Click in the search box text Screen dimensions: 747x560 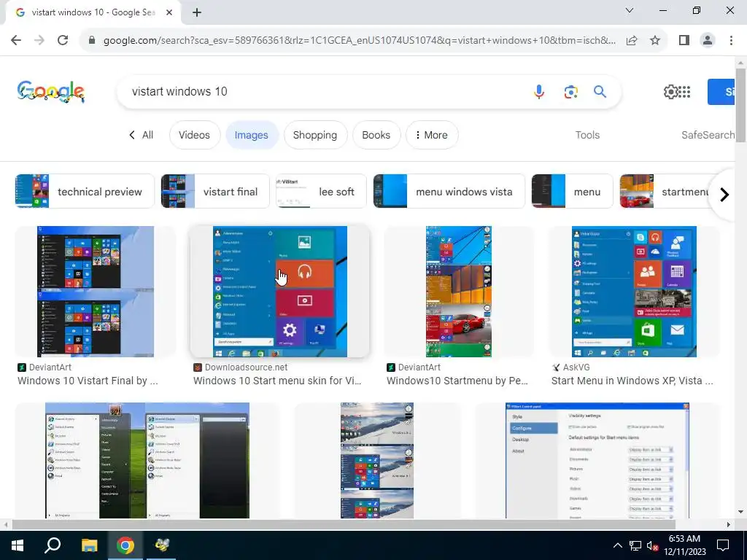point(179,91)
